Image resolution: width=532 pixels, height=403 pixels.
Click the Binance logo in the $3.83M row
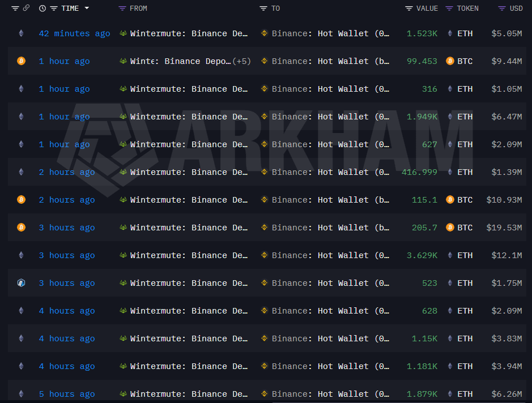click(265, 338)
